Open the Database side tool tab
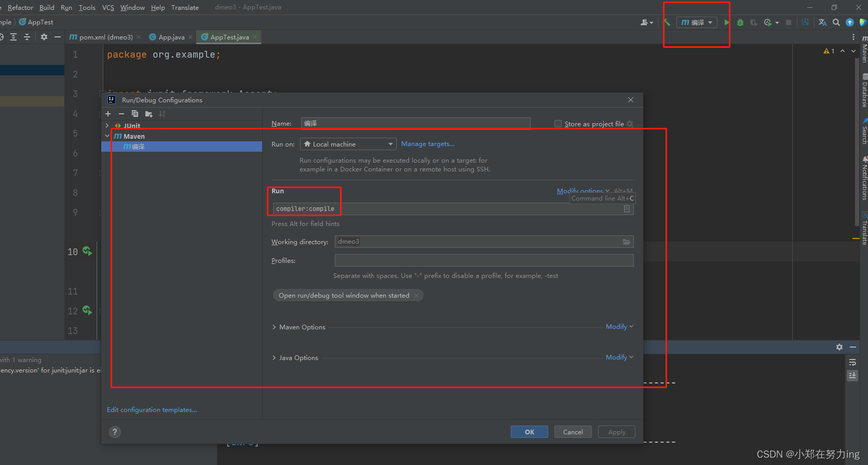The image size is (868, 465). 864,91
